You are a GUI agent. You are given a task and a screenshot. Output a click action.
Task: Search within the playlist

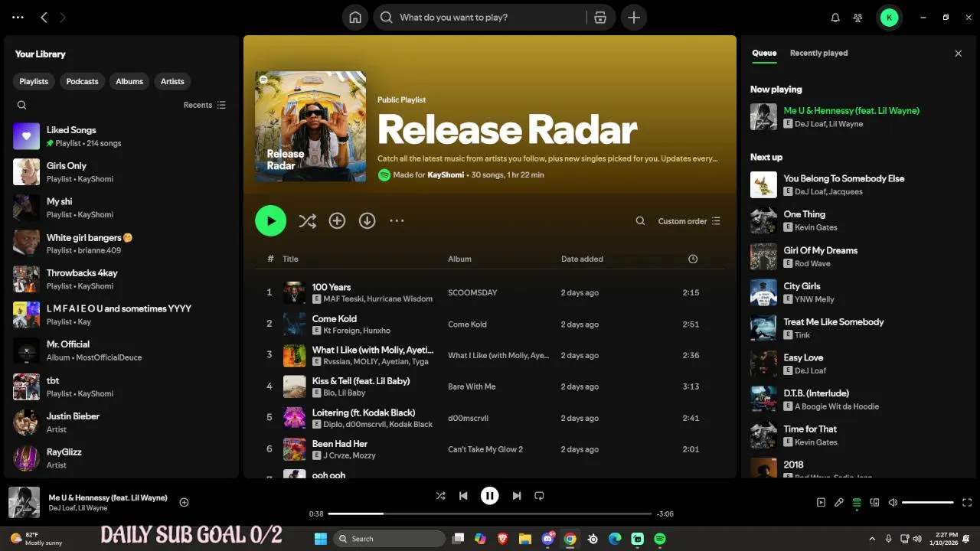pos(640,221)
